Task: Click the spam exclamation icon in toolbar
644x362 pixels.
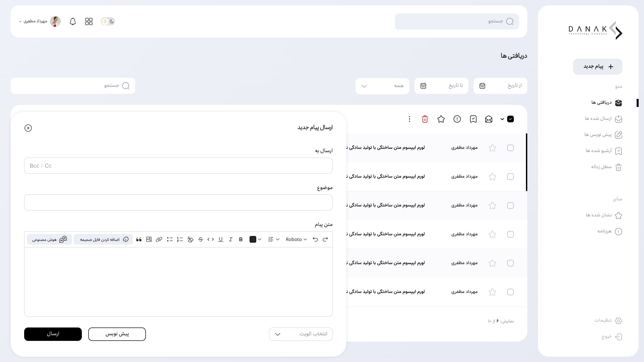Action: pyautogui.click(x=457, y=119)
